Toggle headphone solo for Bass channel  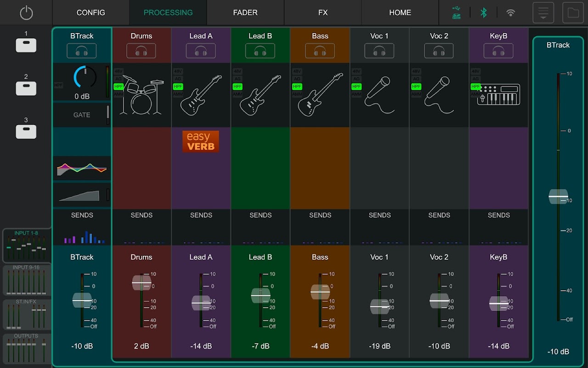pyautogui.click(x=320, y=51)
